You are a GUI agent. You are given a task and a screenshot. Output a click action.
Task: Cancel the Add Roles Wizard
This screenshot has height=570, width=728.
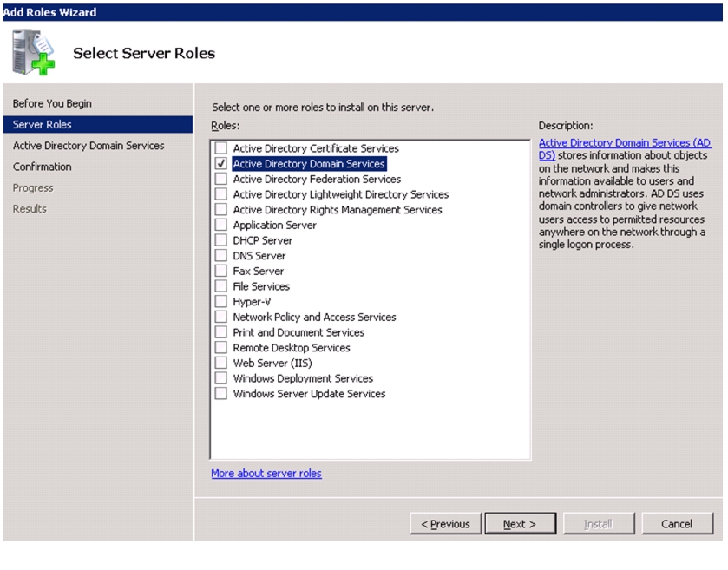677,523
